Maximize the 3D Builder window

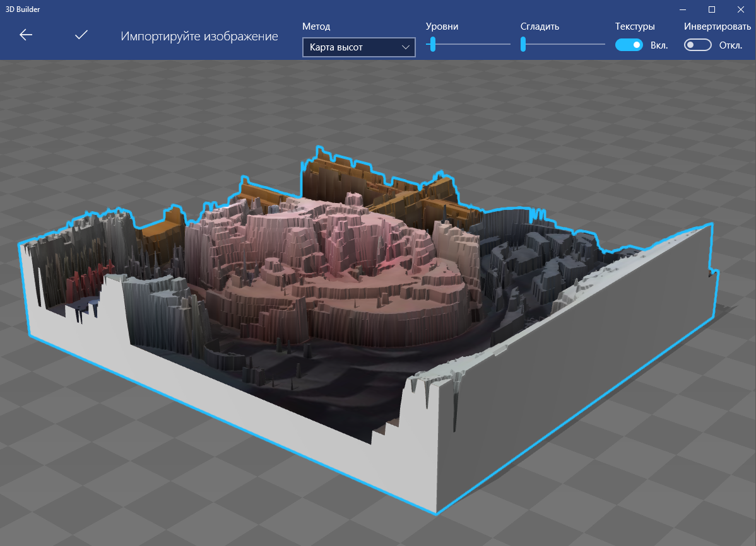(x=712, y=9)
